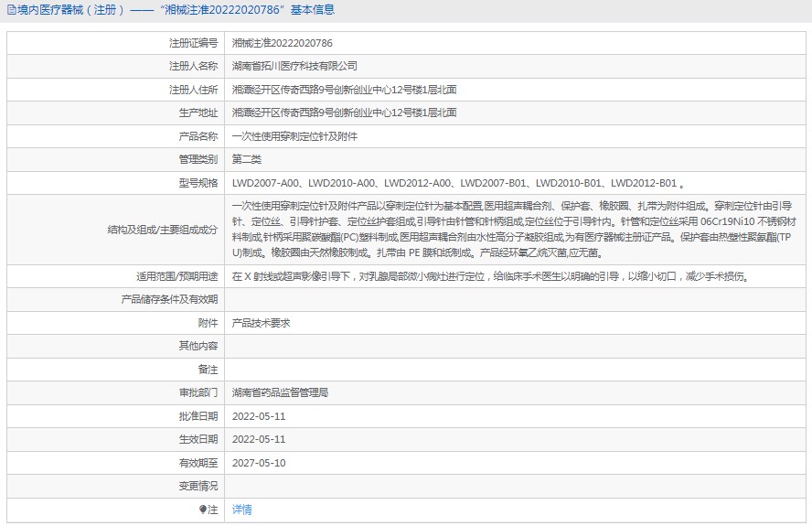Click the 备注 label
The image size is (812, 526).
pos(208,370)
